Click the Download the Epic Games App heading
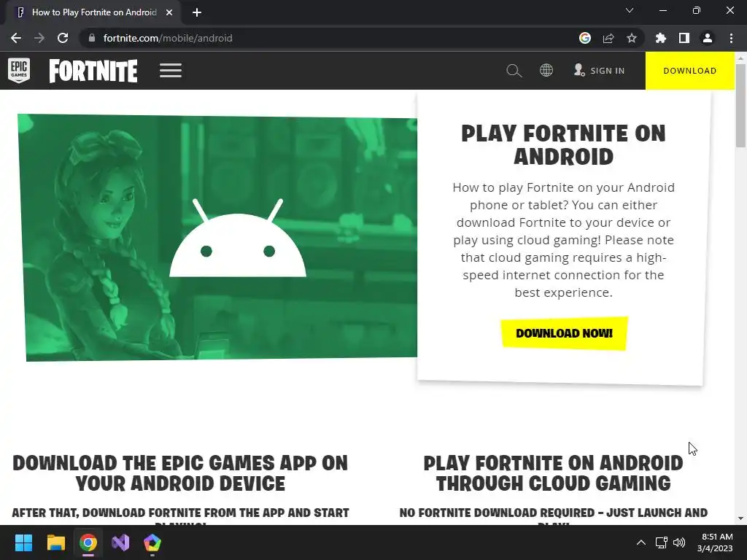The image size is (747, 560). (x=180, y=472)
